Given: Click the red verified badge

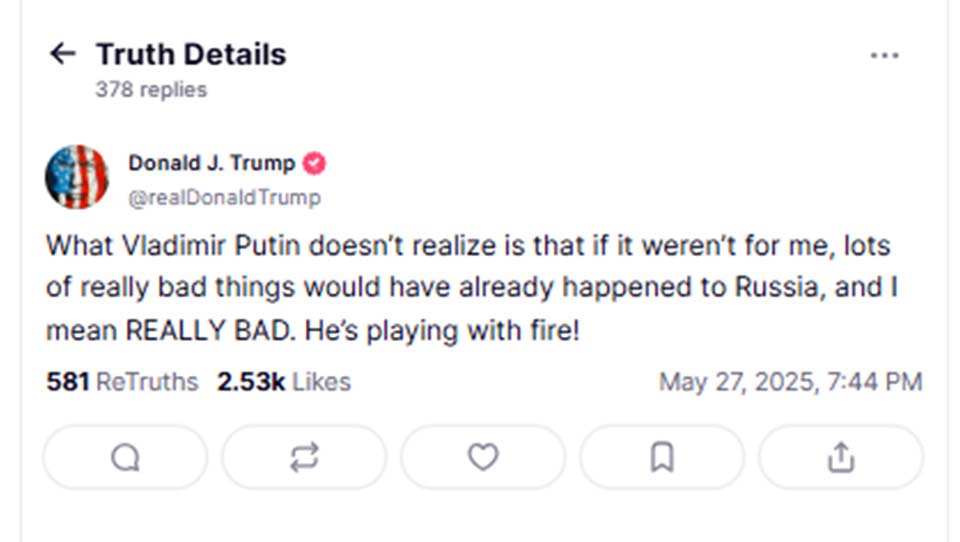Looking at the screenshot, I should click(x=315, y=163).
